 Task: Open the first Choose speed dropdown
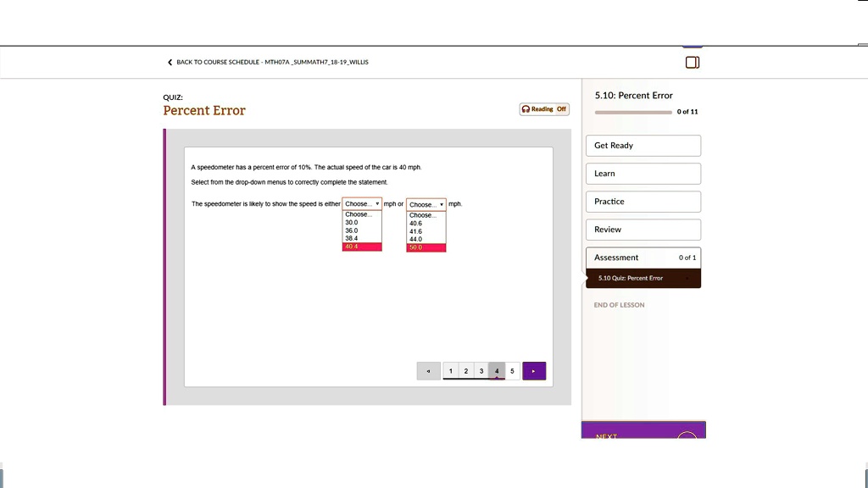[362, 203]
